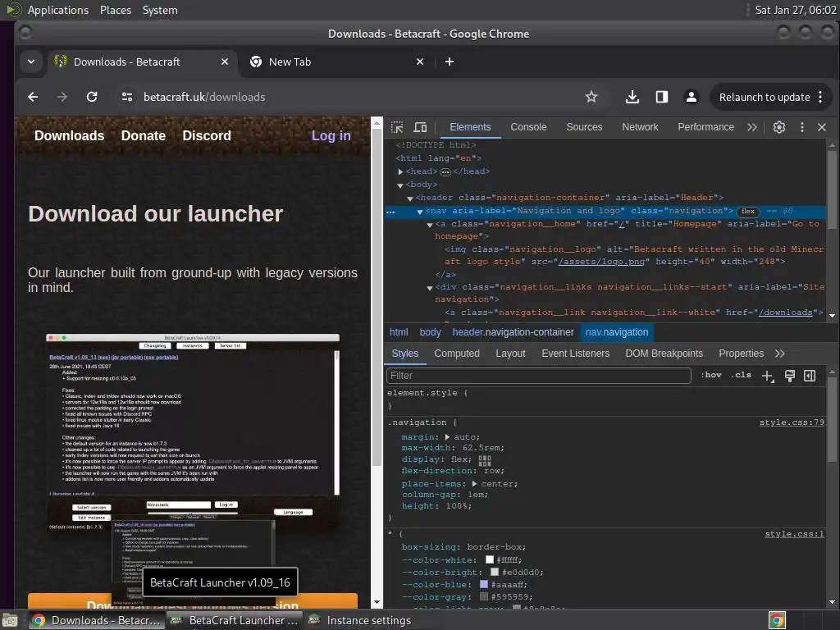Viewport: 840px width, 630px height.
Task: Close the New Tab tab
Action: click(420, 62)
